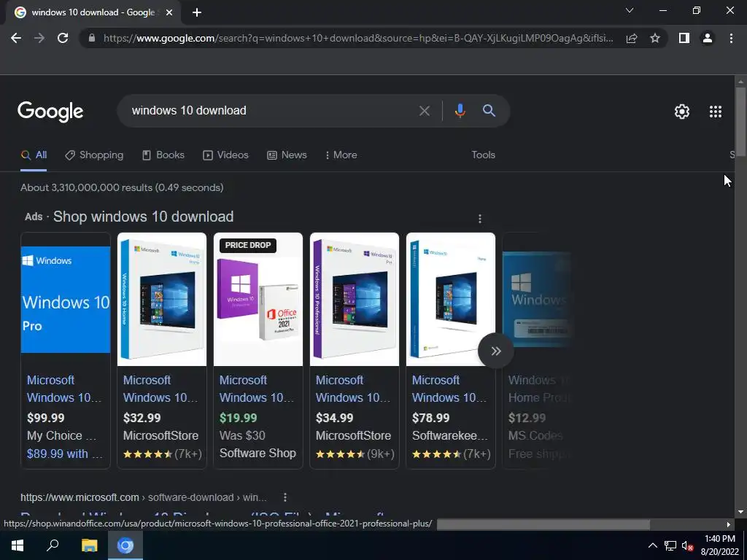Expand the More search categories menu
The height and width of the screenshot is (560, 747).
point(341,155)
